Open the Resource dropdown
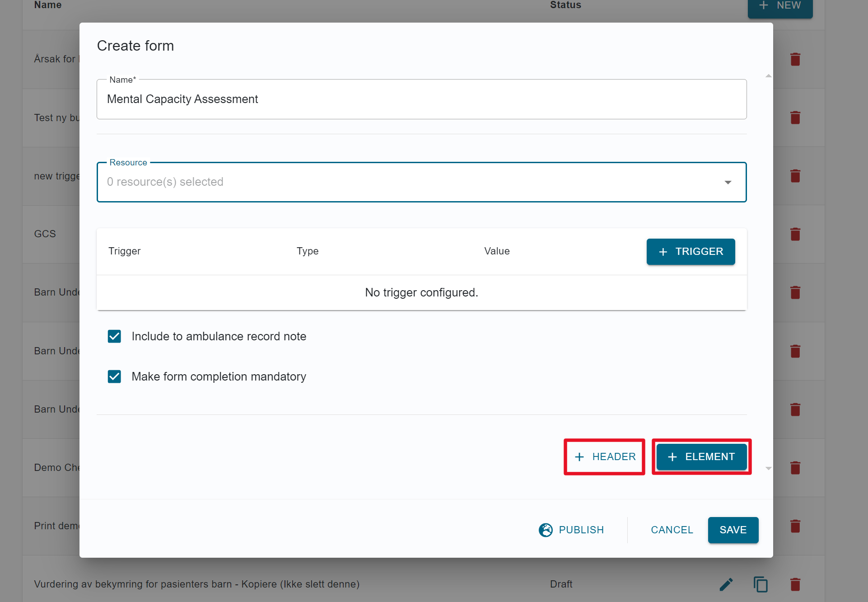Viewport: 868px width, 602px height. point(421,182)
